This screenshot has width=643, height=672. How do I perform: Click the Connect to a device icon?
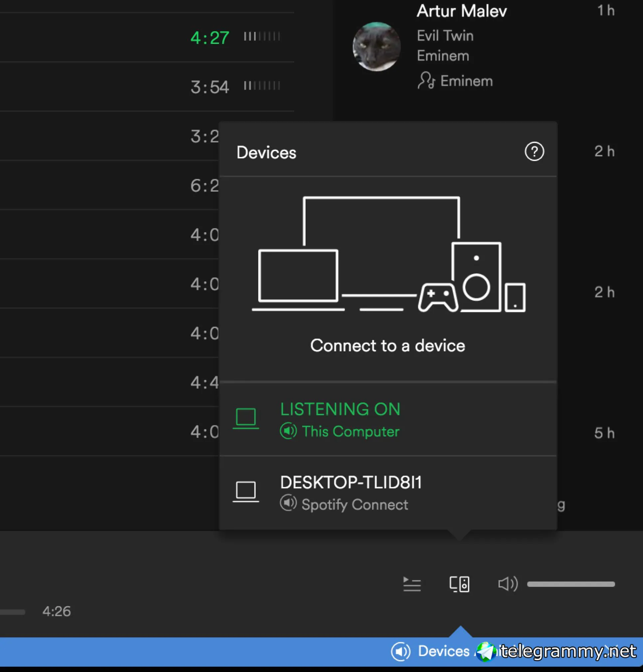click(x=459, y=584)
